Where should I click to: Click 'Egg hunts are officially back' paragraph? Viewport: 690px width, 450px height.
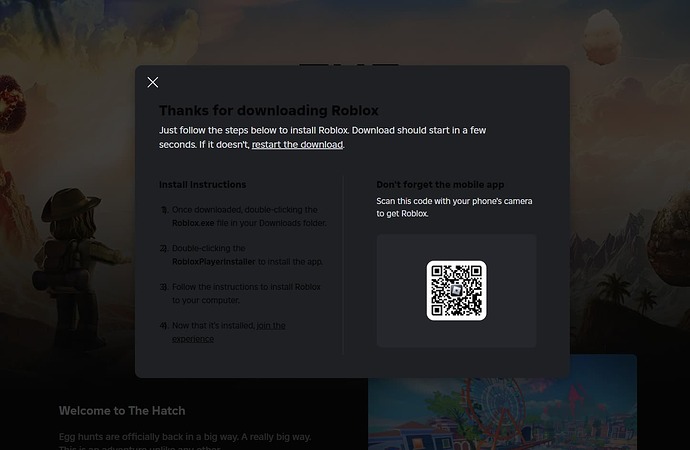pyautogui.click(x=185, y=441)
